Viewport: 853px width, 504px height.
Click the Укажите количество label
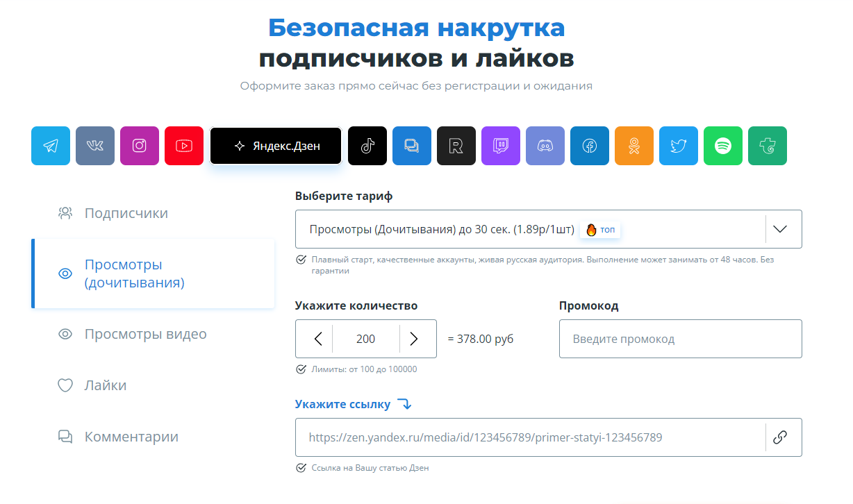(356, 305)
